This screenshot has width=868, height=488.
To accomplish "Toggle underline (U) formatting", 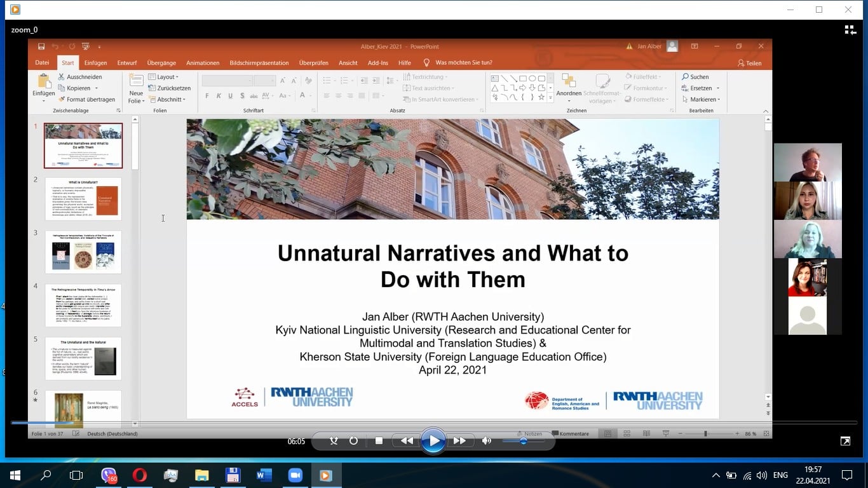I will coord(231,96).
